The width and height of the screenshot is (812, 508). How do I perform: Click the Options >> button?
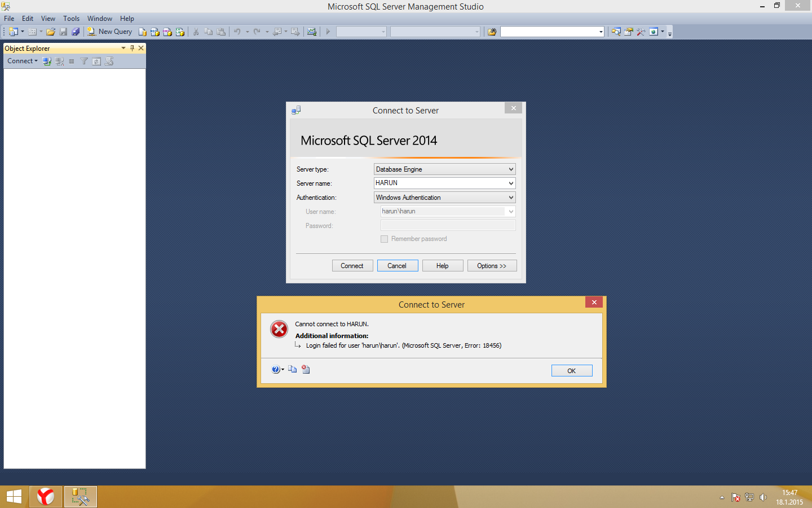coord(492,266)
